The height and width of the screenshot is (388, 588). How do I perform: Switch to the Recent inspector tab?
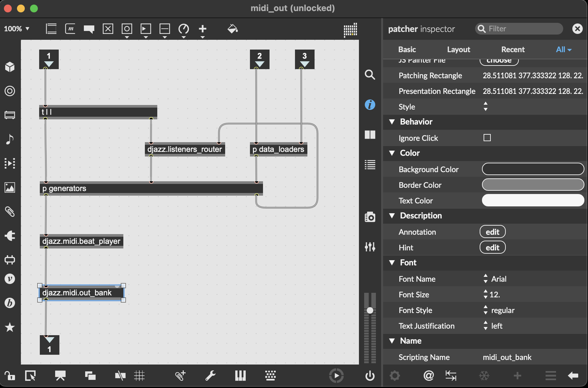coord(513,50)
